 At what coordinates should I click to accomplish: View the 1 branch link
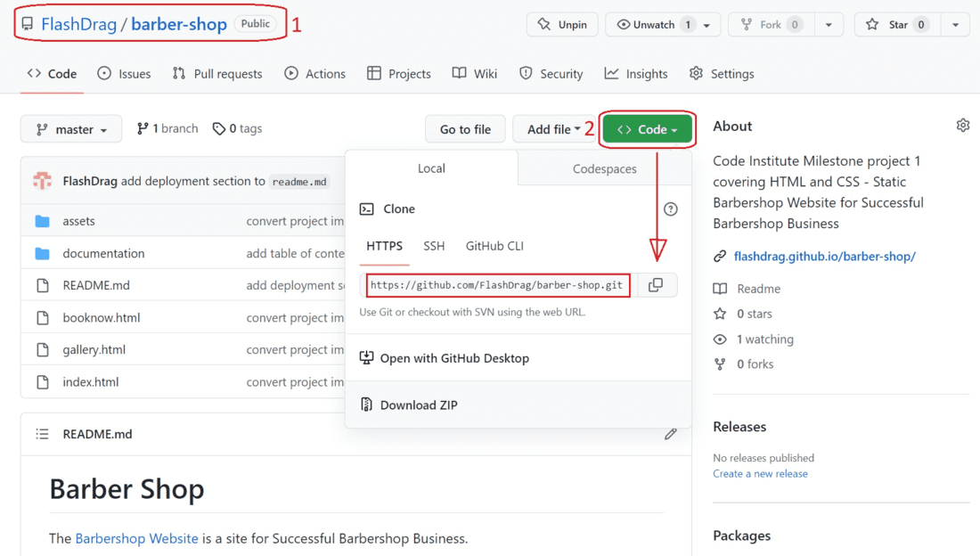click(x=167, y=129)
